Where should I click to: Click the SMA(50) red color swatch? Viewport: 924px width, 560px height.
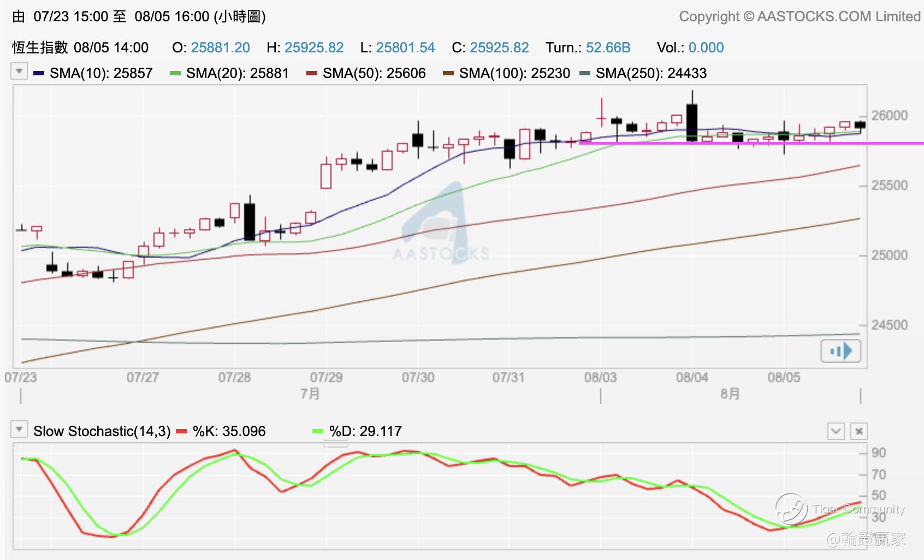coord(311,73)
